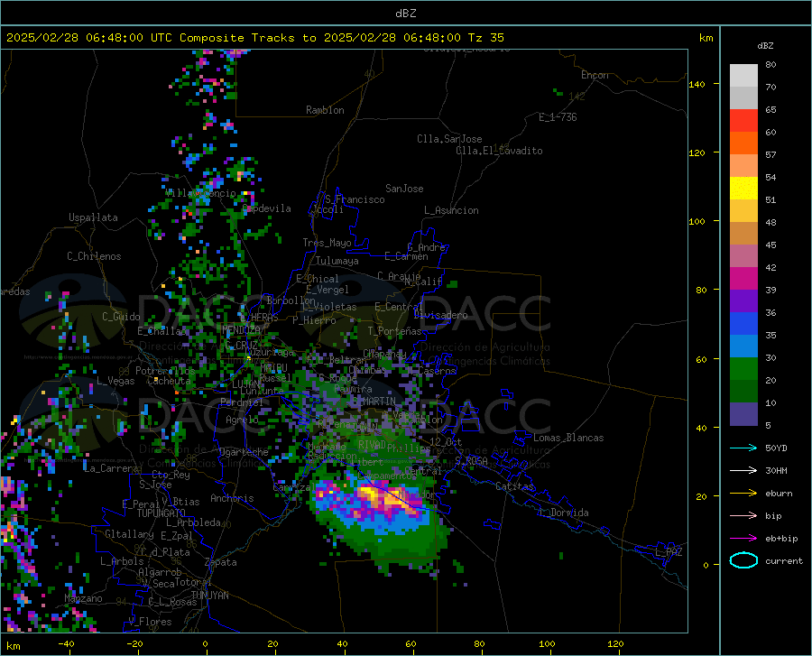Click the 'TUPUNGATO' map label
812x656 pixels.
coord(161,513)
